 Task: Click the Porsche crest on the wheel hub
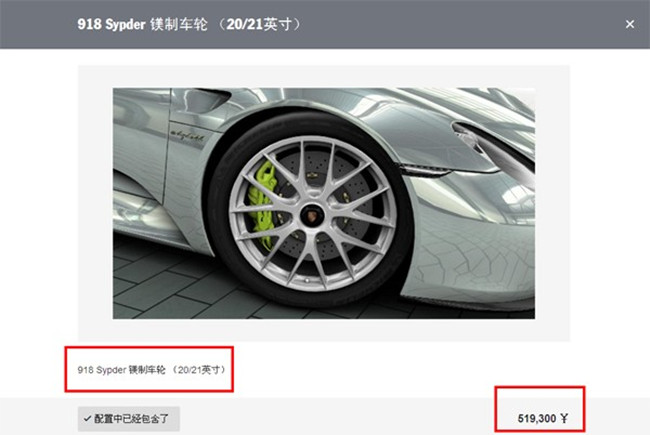tap(311, 215)
